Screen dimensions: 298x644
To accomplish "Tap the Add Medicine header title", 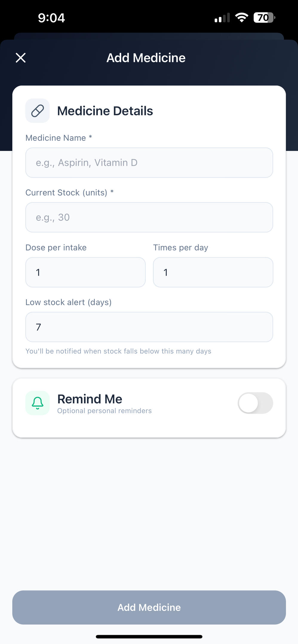I will pyautogui.click(x=146, y=58).
